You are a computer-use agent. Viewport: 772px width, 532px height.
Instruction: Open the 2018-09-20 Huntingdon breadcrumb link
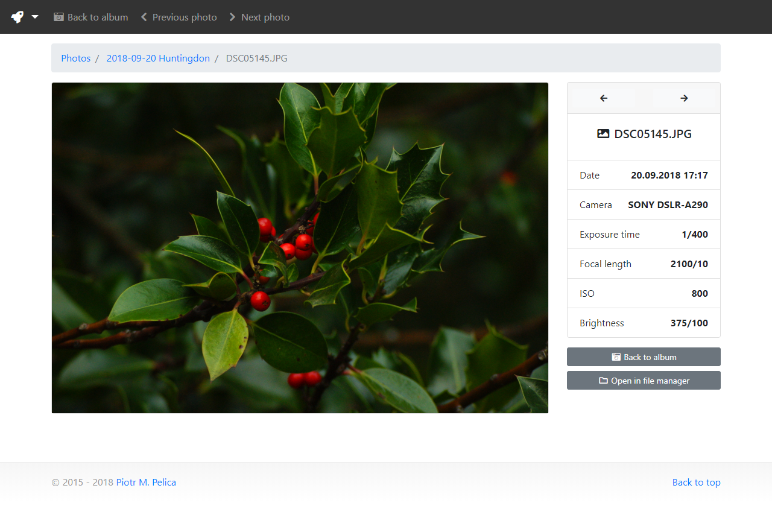click(x=158, y=59)
